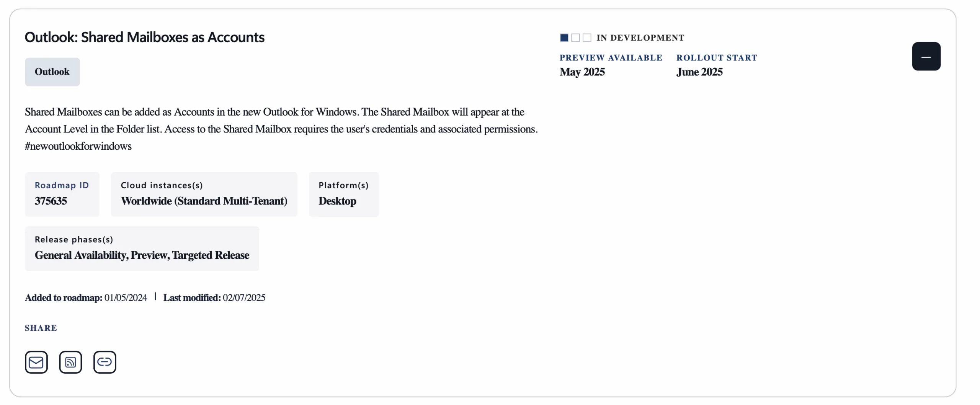Select the Outlook product tag

pyautogui.click(x=52, y=72)
